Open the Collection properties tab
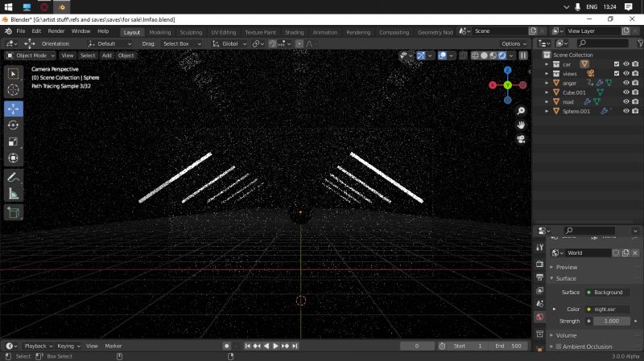 coord(539,334)
